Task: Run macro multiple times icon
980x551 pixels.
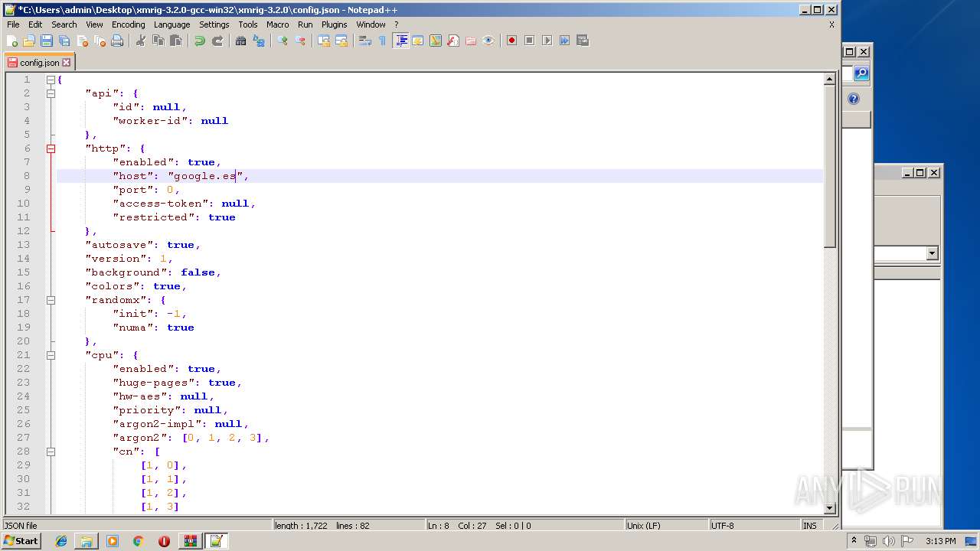Action: pos(565,41)
